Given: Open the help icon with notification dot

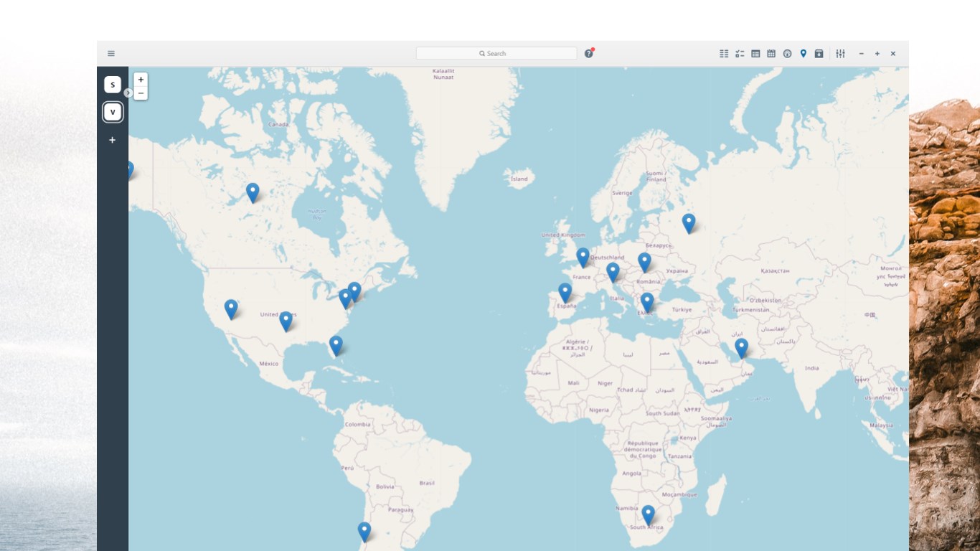Looking at the screenshot, I should (x=589, y=53).
